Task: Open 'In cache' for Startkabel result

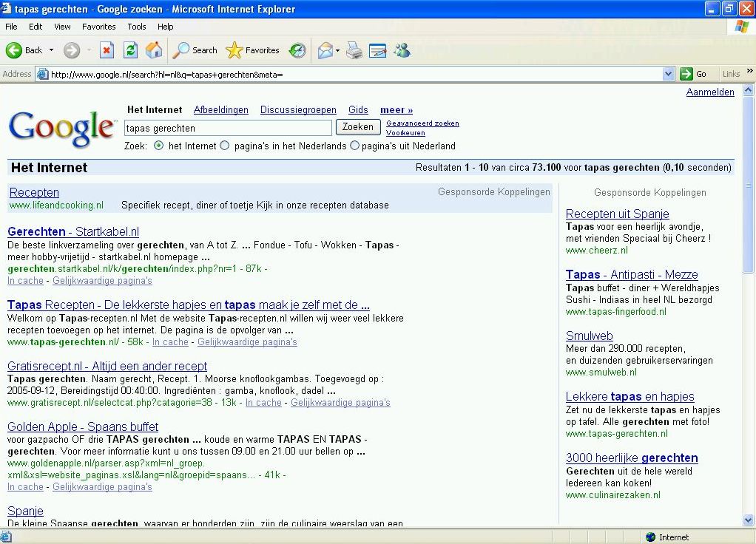Action: pos(25,280)
